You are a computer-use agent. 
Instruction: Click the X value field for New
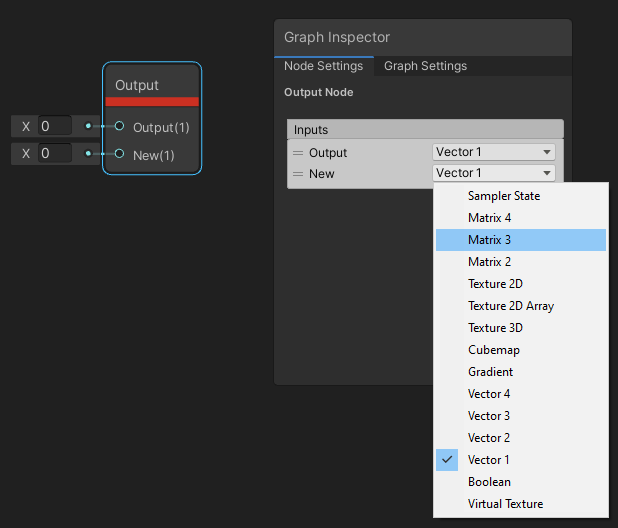tap(55, 154)
